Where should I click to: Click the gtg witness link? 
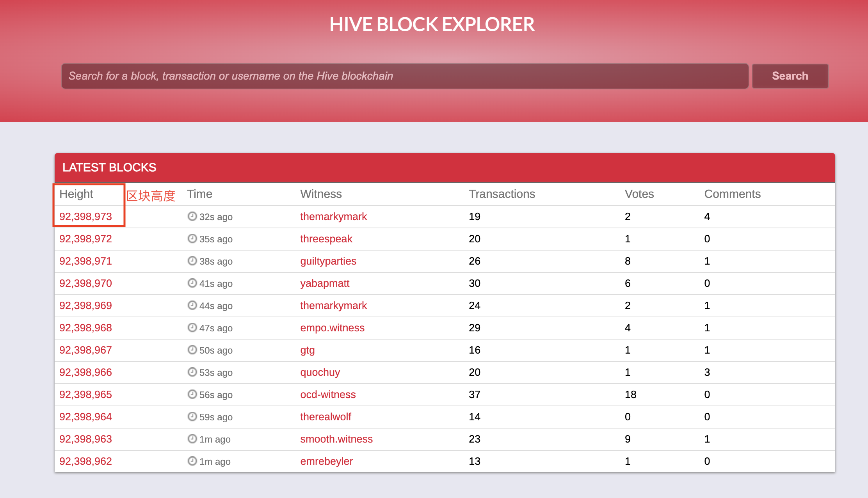point(307,350)
